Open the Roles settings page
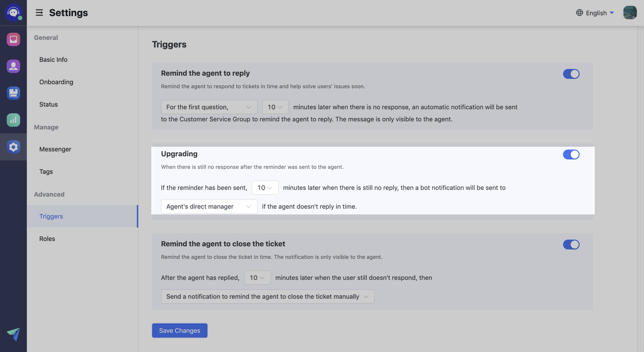 (x=47, y=239)
